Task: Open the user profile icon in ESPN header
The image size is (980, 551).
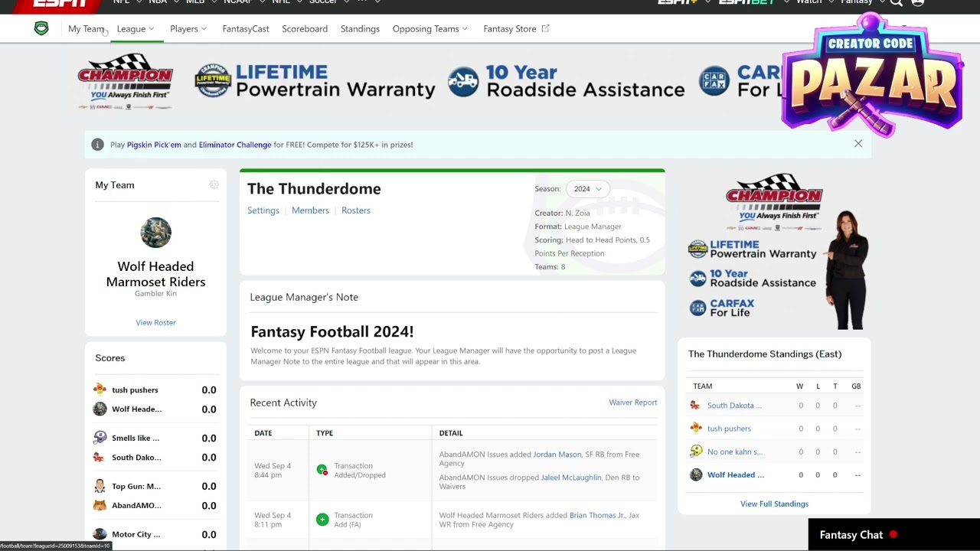Action: tap(918, 2)
